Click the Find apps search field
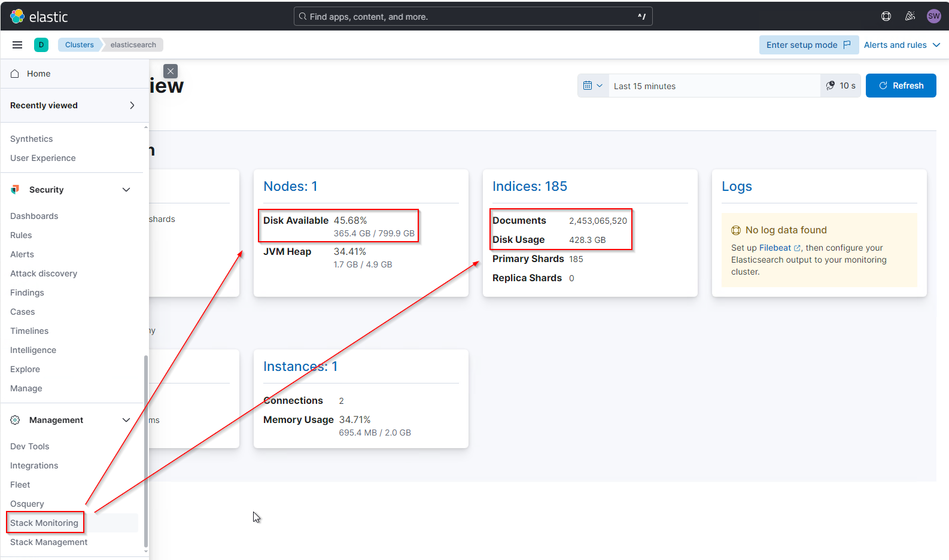Image resolution: width=949 pixels, height=560 pixels. click(473, 17)
